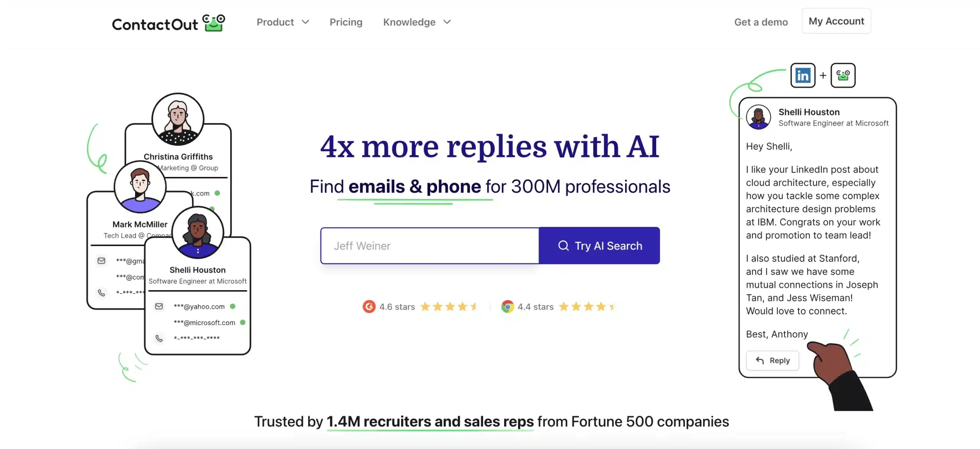Click the Reply button on the message card
980x449 pixels.
click(x=773, y=361)
